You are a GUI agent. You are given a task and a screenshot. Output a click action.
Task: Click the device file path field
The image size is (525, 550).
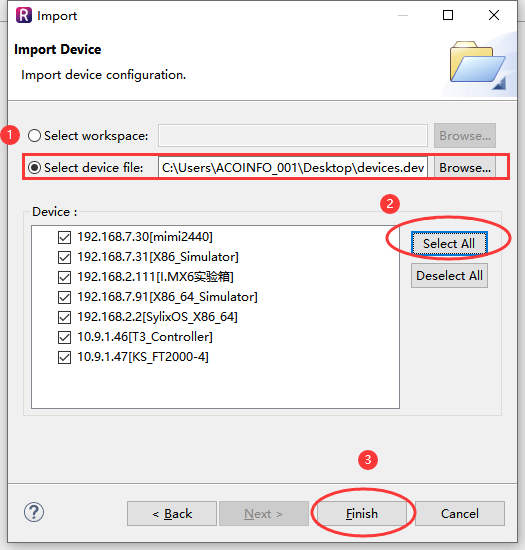(293, 167)
